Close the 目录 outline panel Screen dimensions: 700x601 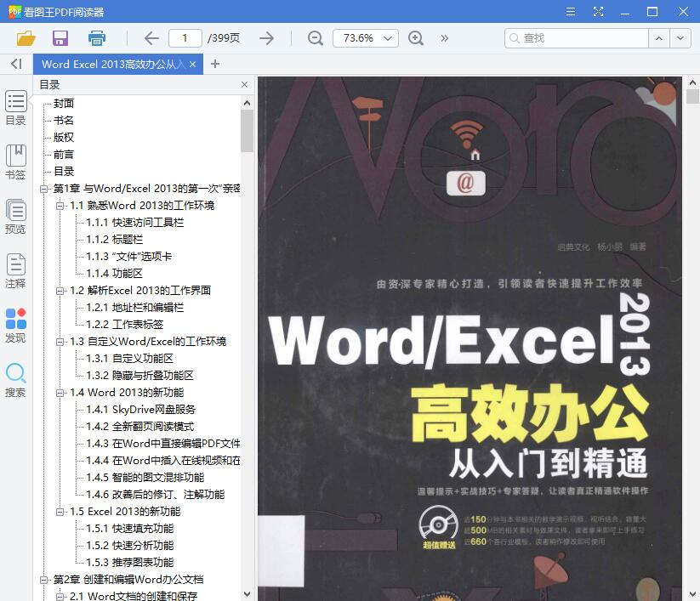click(244, 84)
